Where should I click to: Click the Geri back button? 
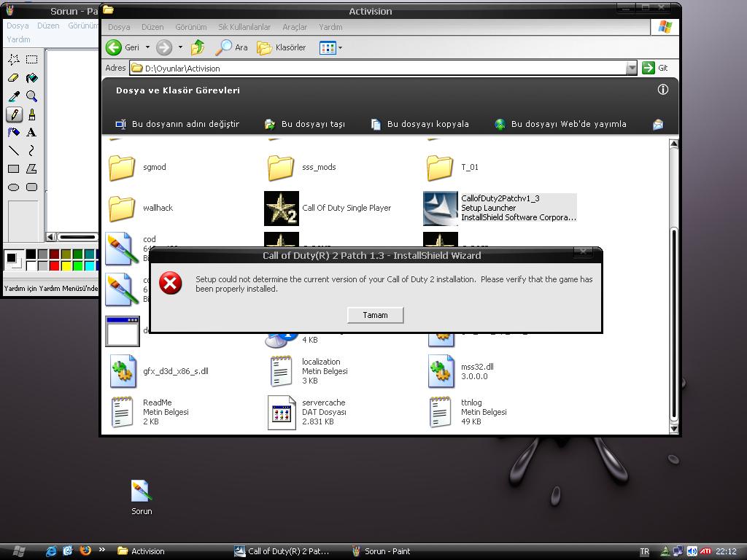pyautogui.click(x=123, y=47)
